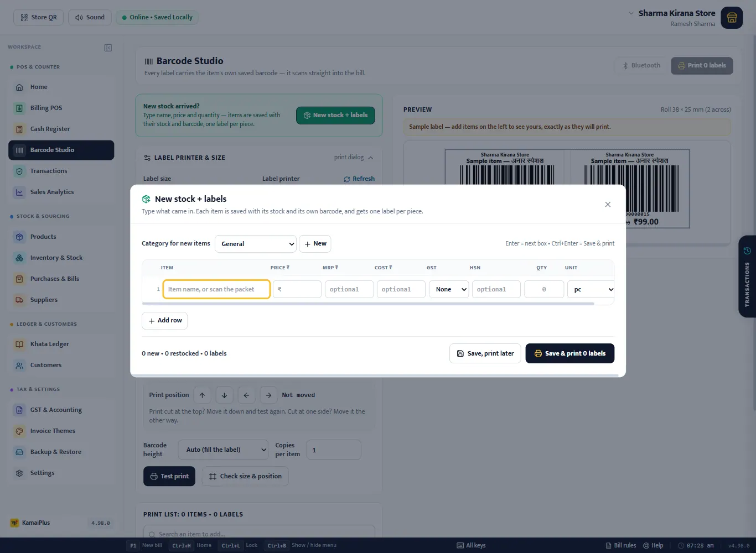Open the Category for new items dropdown

[256, 244]
